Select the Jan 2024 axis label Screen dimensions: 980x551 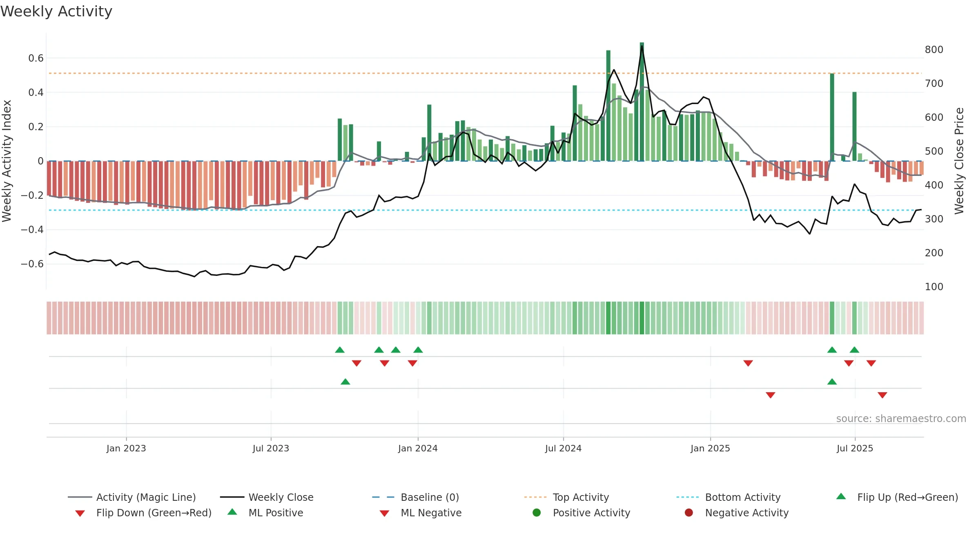418,448
